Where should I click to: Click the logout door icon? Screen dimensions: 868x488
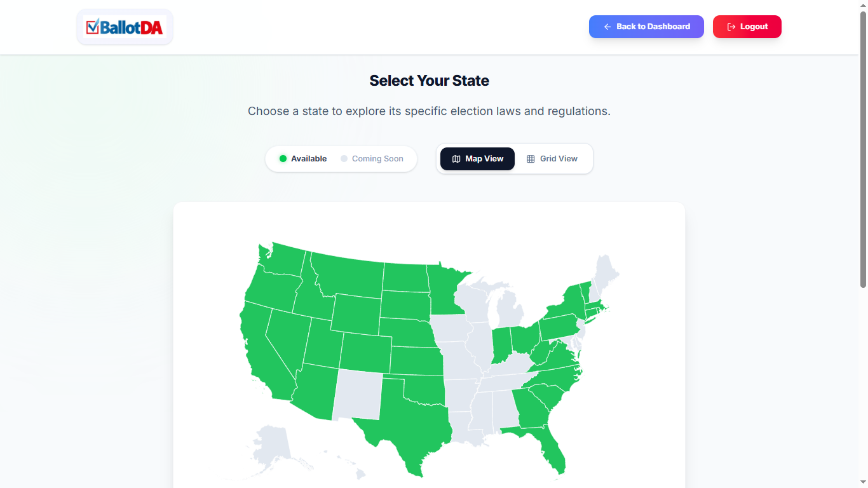click(x=731, y=27)
